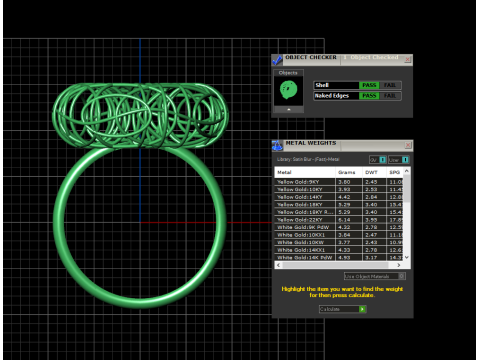The height and width of the screenshot is (360, 480).
Task: Click the metal table scroll-right arrow
Action: click(399, 265)
